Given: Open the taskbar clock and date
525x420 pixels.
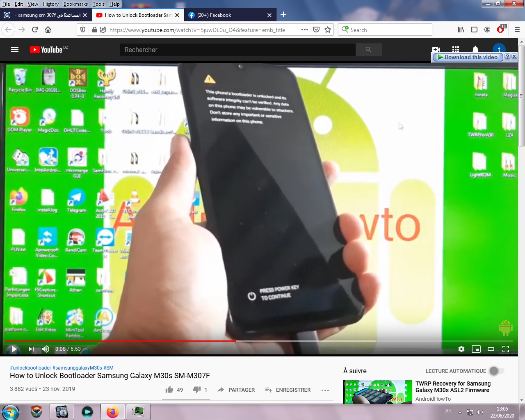Looking at the screenshot, I should click(502, 412).
